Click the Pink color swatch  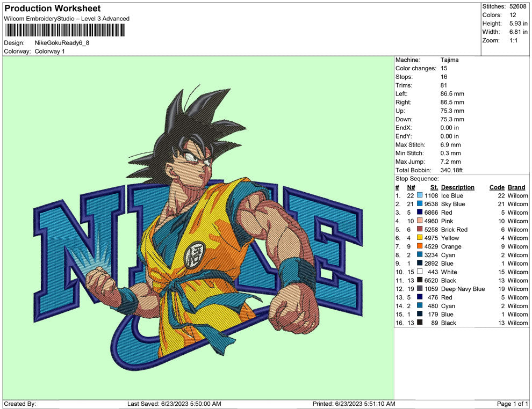tap(420, 221)
